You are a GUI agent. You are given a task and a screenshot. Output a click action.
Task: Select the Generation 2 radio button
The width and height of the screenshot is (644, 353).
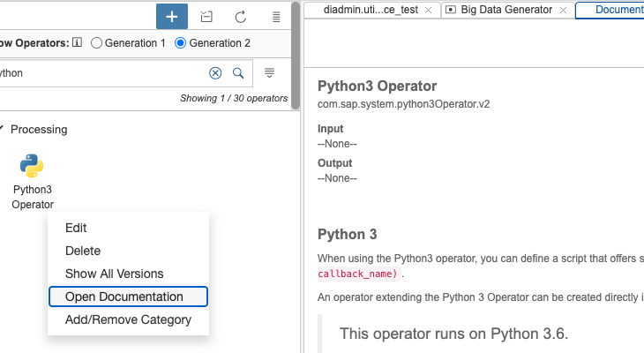point(181,42)
